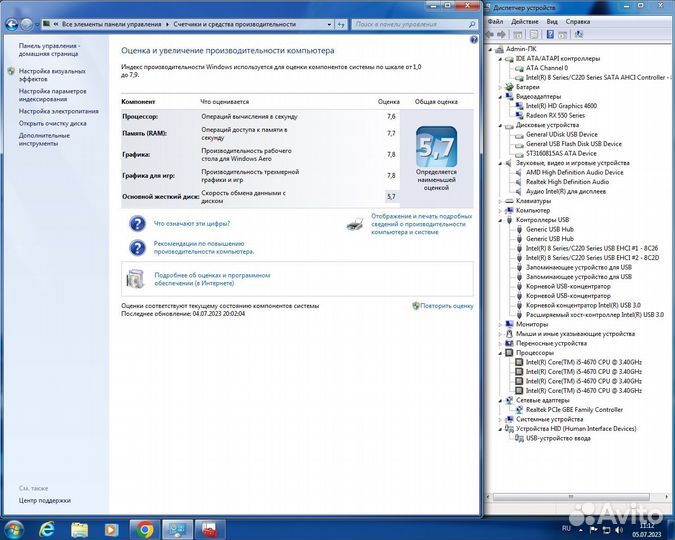Select the 'Admin-ПК' root node
675x540 pixels.
point(521,49)
